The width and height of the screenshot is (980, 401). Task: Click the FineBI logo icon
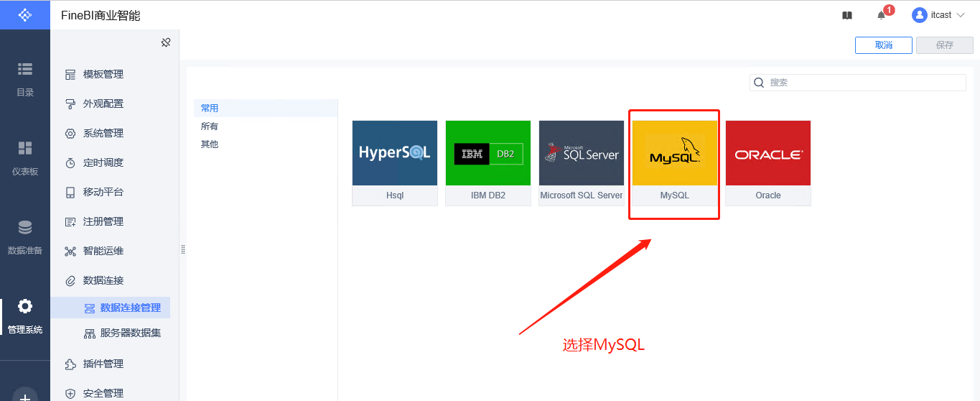click(x=25, y=14)
